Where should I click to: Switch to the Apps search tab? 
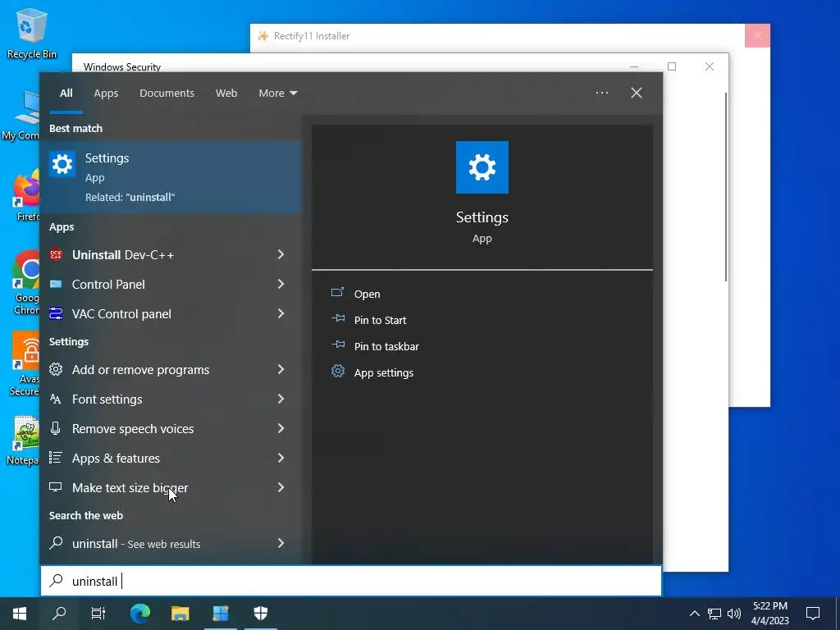[x=106, y=94]
